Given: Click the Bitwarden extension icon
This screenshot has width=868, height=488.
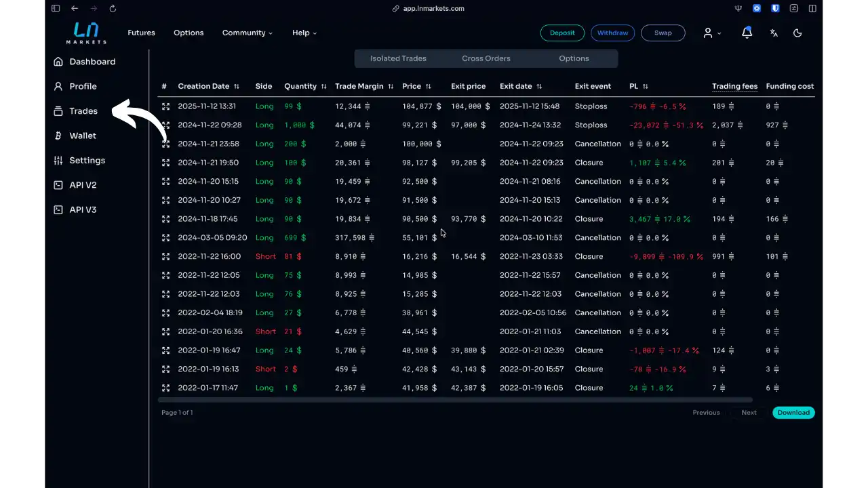Looking at the screenshot, I should tap(774, 8).
